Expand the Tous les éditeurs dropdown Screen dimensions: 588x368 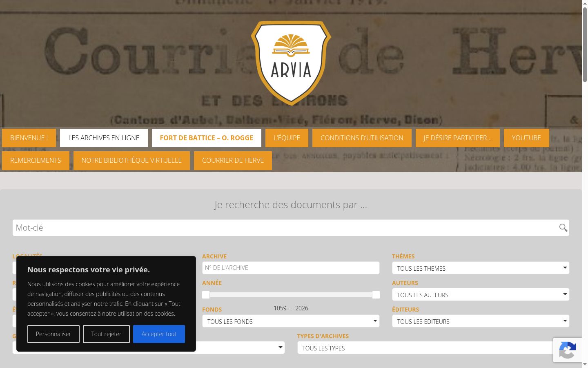tap(481, 321)
